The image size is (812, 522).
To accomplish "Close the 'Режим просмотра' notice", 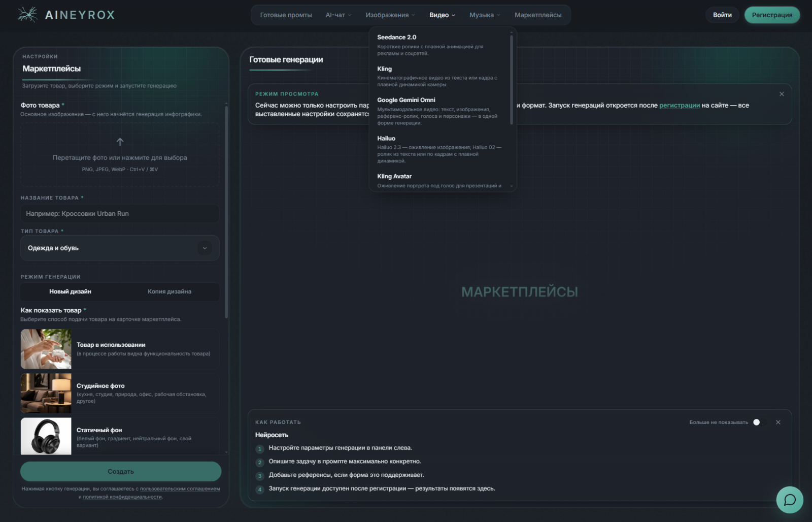I will pyautogui.click(x=782, y=94).
